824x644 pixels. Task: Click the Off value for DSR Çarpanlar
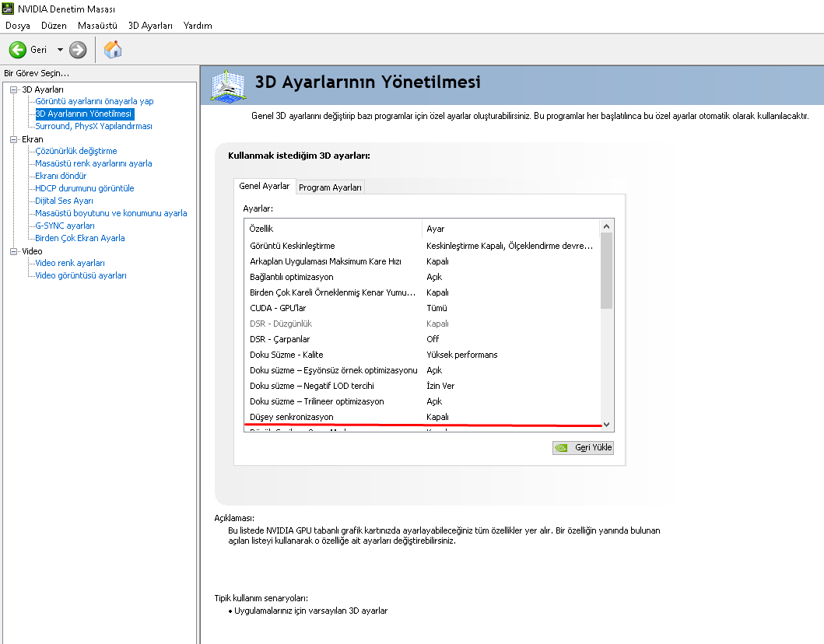pyautogui.click(x=433, y=339)
